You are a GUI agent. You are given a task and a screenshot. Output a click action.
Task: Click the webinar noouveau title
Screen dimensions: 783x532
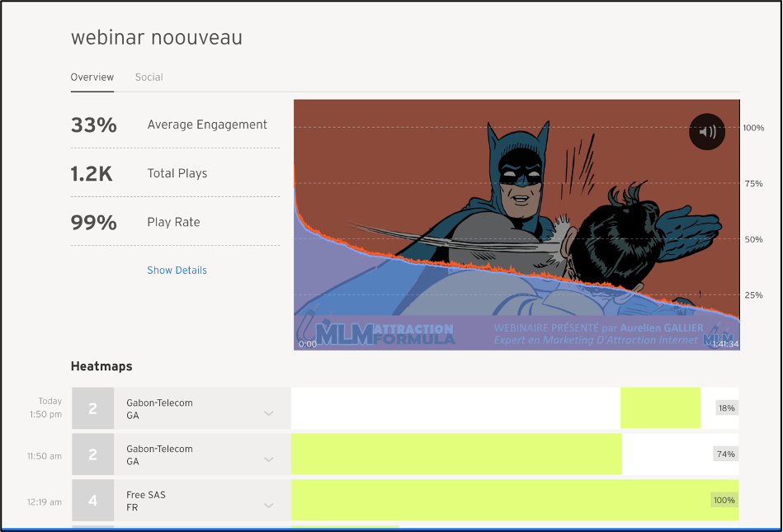(157, 37)
